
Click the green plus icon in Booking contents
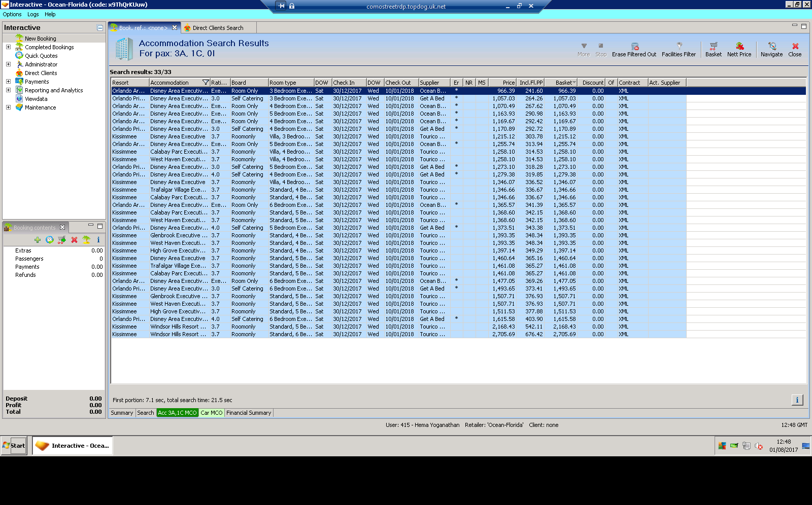point(38,240)
